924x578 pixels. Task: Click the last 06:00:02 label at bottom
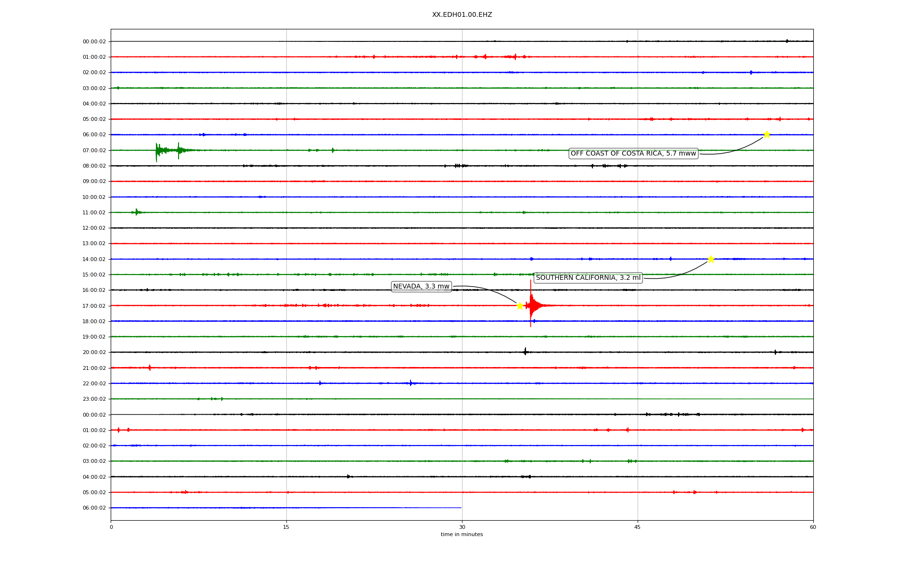pyautogui.click(x=94, y=508)
